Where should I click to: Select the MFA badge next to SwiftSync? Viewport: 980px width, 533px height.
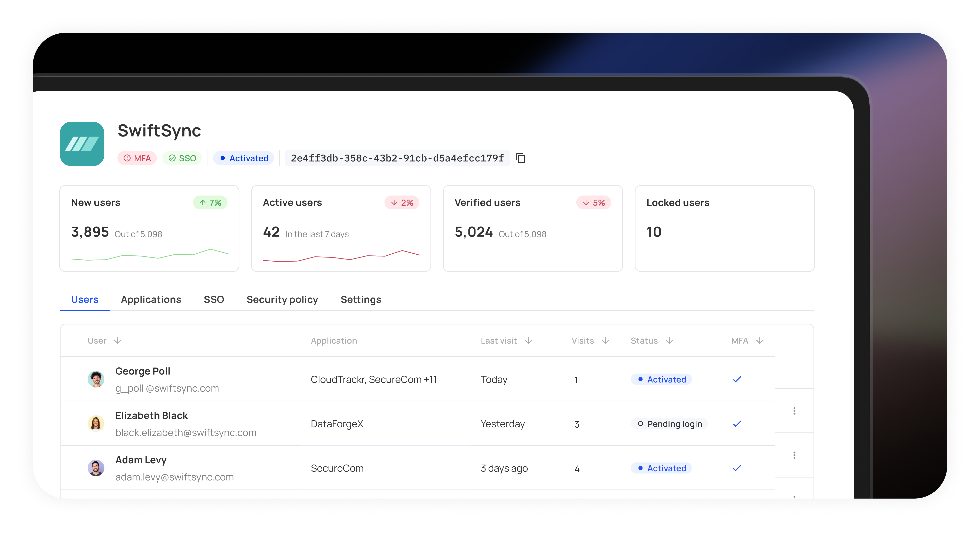[x=137, y=158]
